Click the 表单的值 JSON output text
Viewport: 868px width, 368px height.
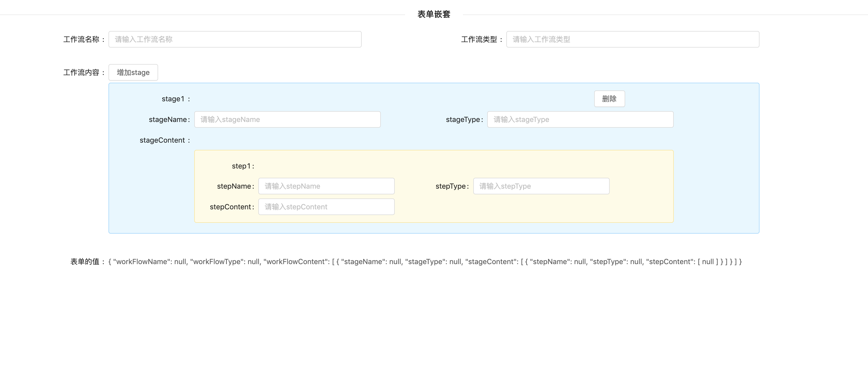[424, 262]
